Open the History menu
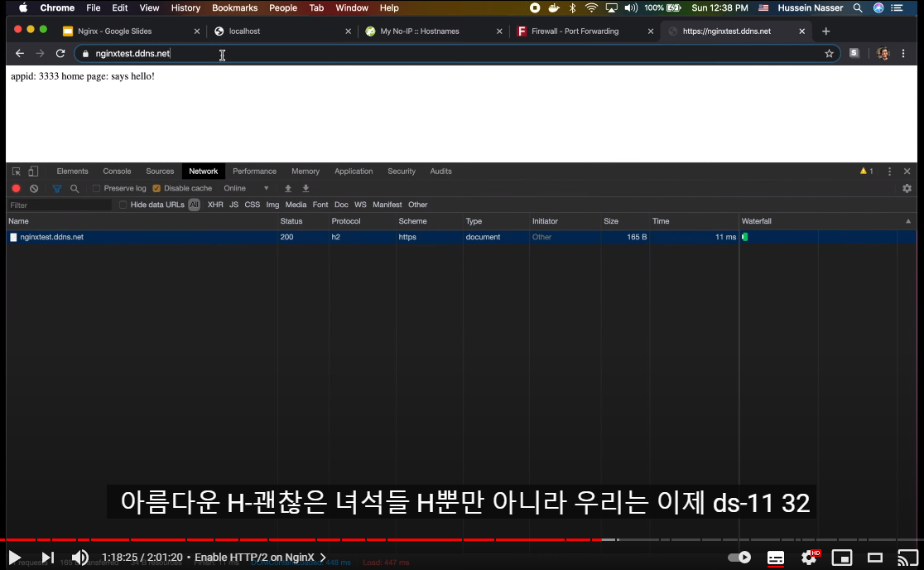924x570 pixels. pos(185,7)
